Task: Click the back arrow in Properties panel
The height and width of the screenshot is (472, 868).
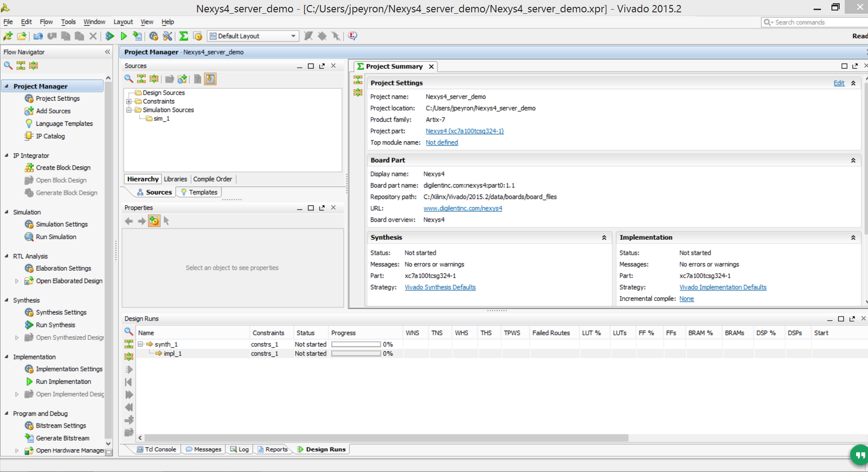Action: pos(129,221)
